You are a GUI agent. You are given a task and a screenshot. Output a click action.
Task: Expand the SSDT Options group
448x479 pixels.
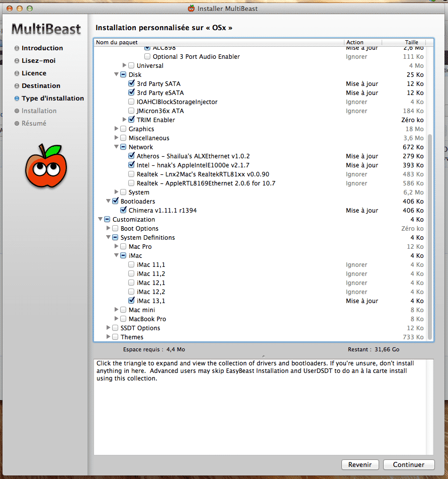109,328
